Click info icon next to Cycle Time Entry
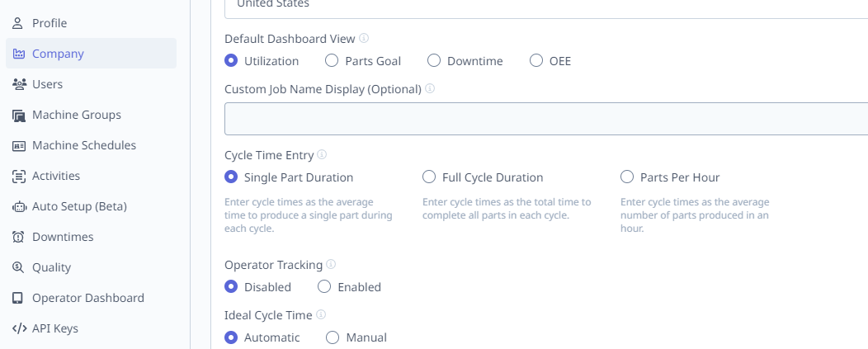Screen dimensions: 868x349 click(x=322, y=154)
